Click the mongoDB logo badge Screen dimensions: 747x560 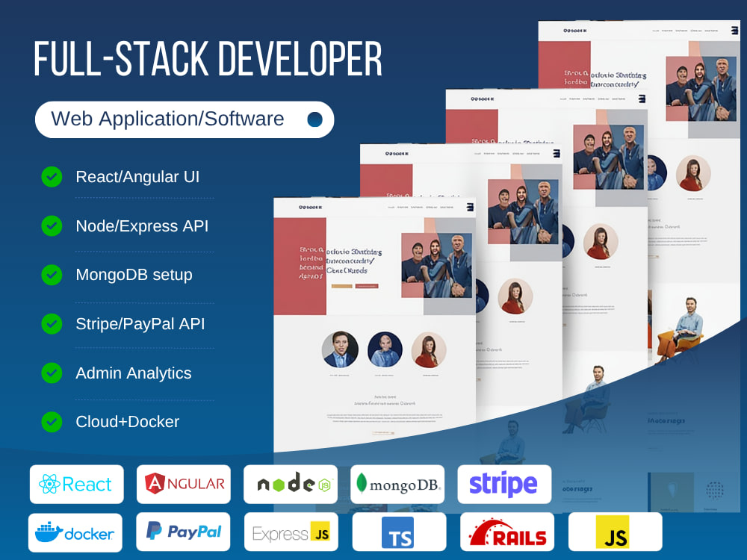397,485
